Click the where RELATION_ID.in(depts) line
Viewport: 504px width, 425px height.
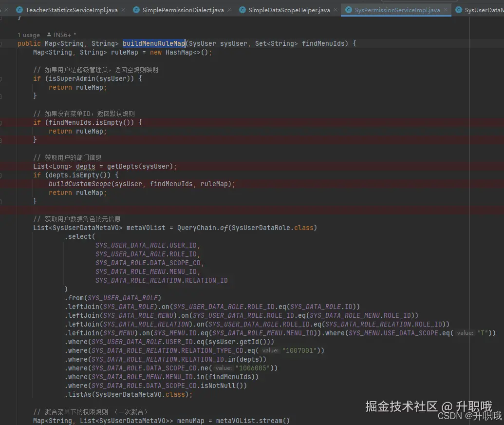coord(166,359)
